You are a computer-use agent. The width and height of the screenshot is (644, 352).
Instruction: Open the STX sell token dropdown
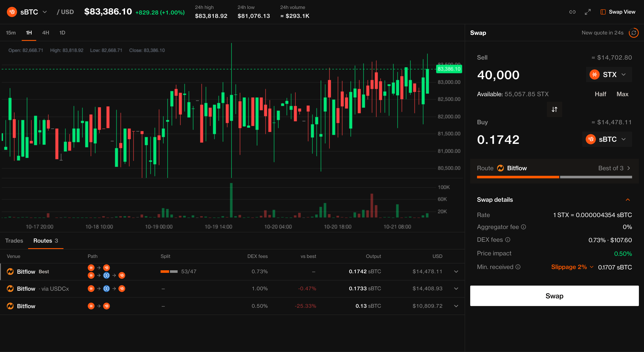(x=609, y=74)
